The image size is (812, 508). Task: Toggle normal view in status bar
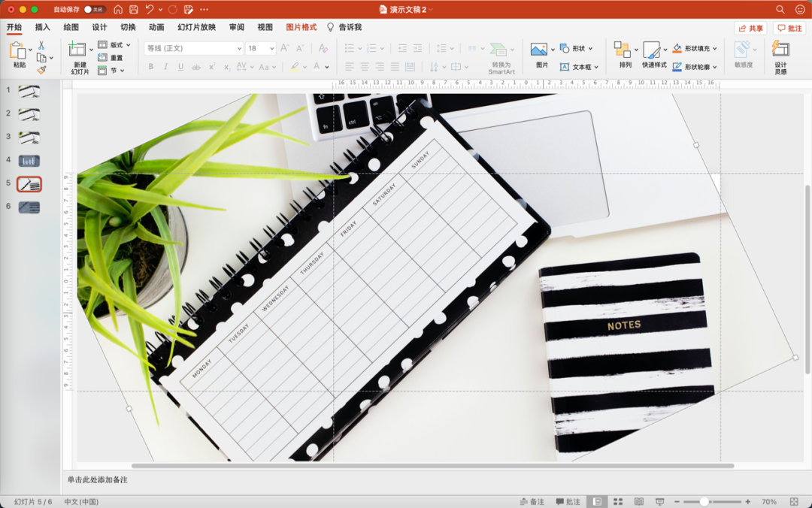click(597, 501)
